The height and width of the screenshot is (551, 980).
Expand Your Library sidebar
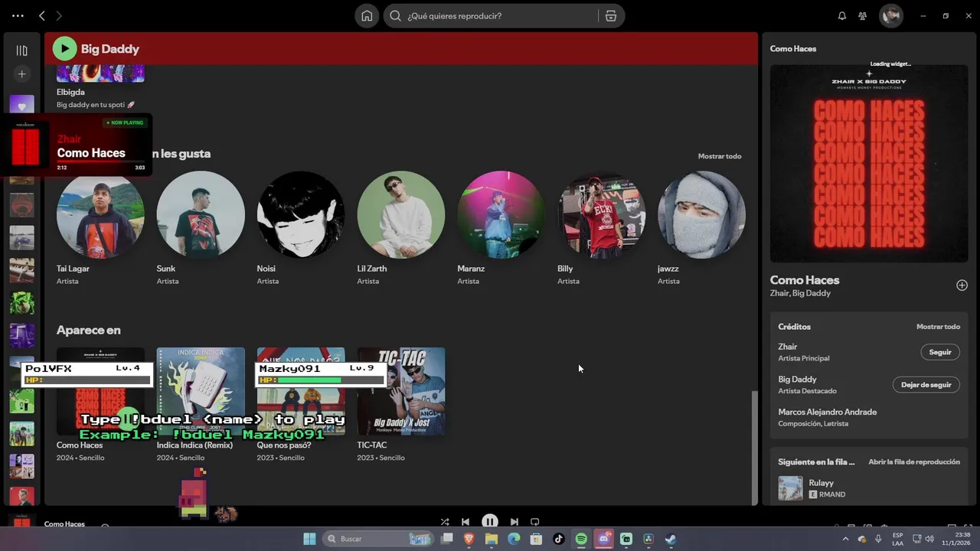click(x=21, y=51)
